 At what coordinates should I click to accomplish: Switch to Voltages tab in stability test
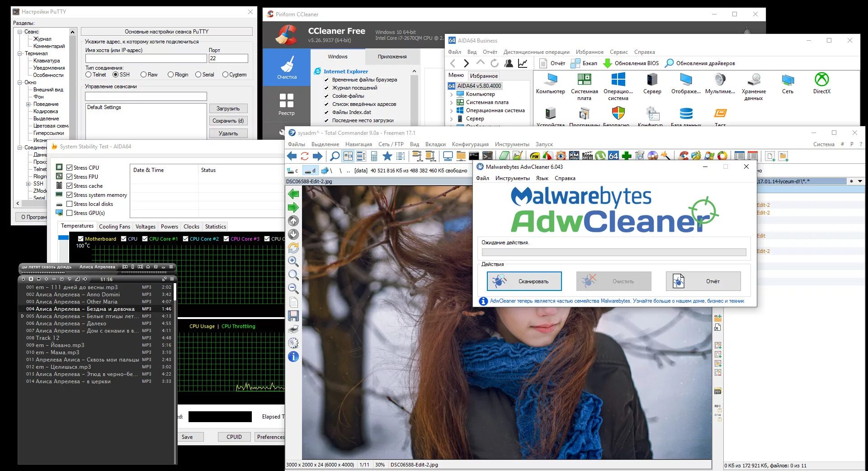point(145,227)
